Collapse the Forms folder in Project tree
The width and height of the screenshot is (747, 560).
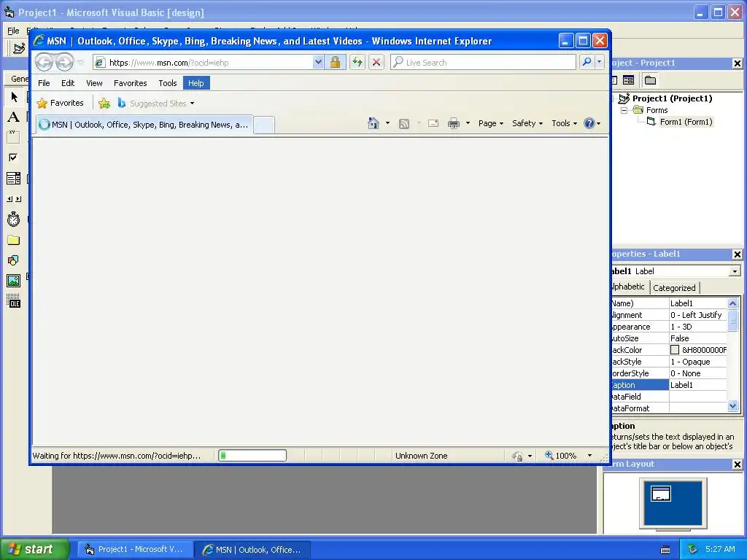[624, 110]
